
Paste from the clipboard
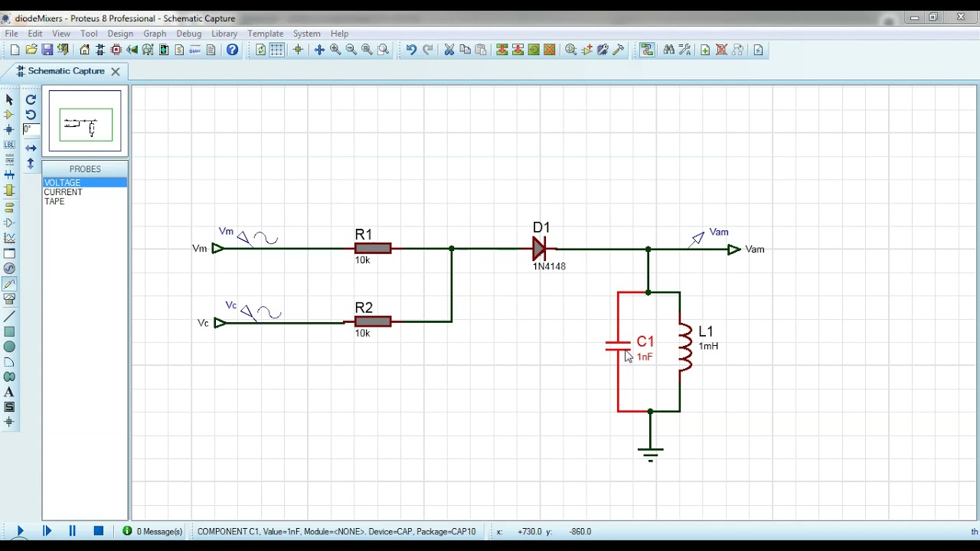pos(481,50)
